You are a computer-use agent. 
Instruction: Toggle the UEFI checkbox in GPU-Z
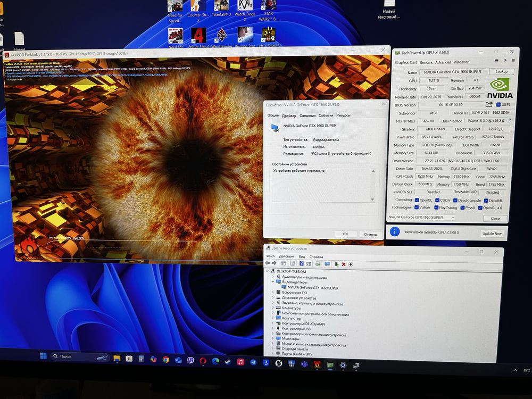pos(498,104)
